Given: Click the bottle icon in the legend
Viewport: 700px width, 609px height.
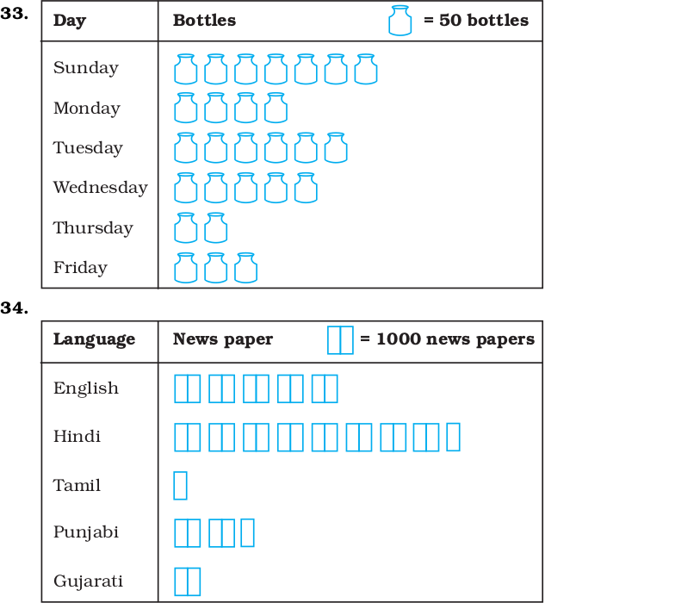Looking at the screenshot, I should click(400, 21).
